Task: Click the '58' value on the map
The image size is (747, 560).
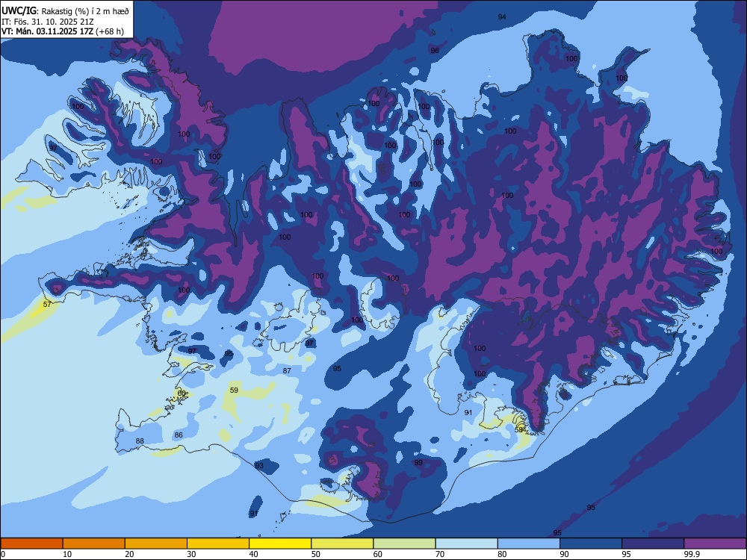Action: click(x=519, y=429)
